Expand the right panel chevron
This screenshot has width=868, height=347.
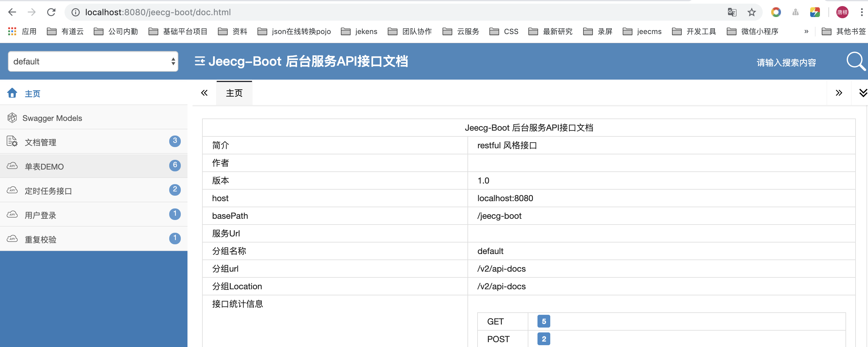[x=839, y=92]
